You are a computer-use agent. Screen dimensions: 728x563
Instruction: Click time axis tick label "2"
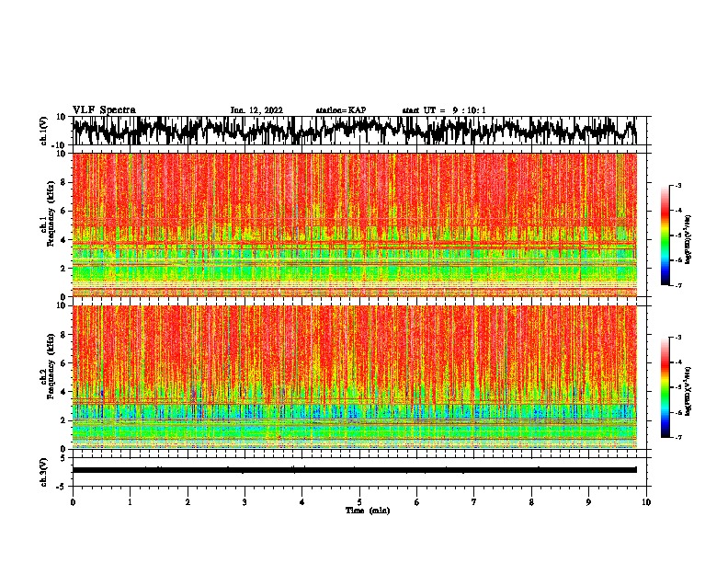pyautogui.click(x=188, y=502)
